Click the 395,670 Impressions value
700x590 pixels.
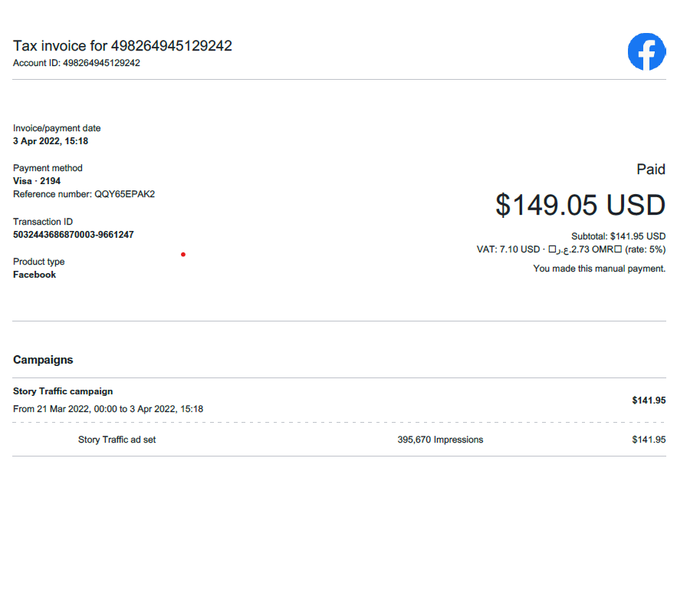point(440,440)
